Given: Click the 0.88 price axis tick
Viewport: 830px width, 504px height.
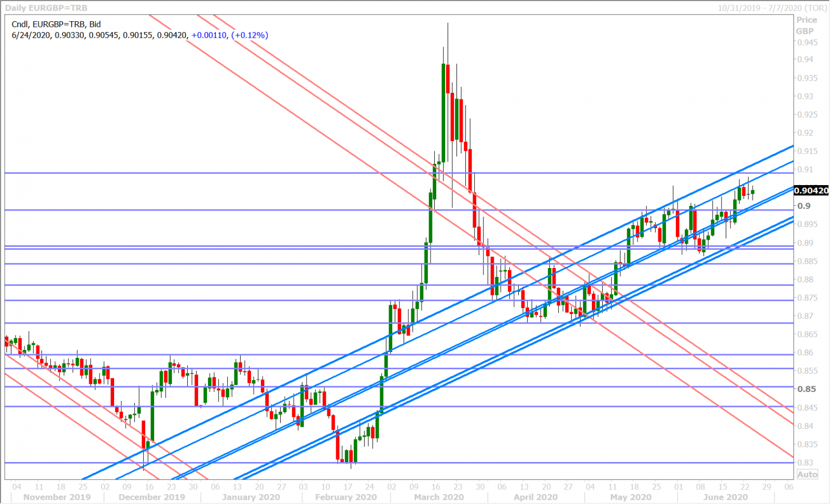Looking at the screenshot, I should click(x=805, y=279).
